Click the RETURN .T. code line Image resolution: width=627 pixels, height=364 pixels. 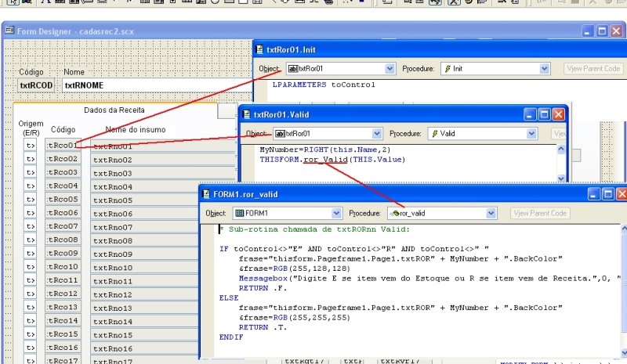[263, 327]
